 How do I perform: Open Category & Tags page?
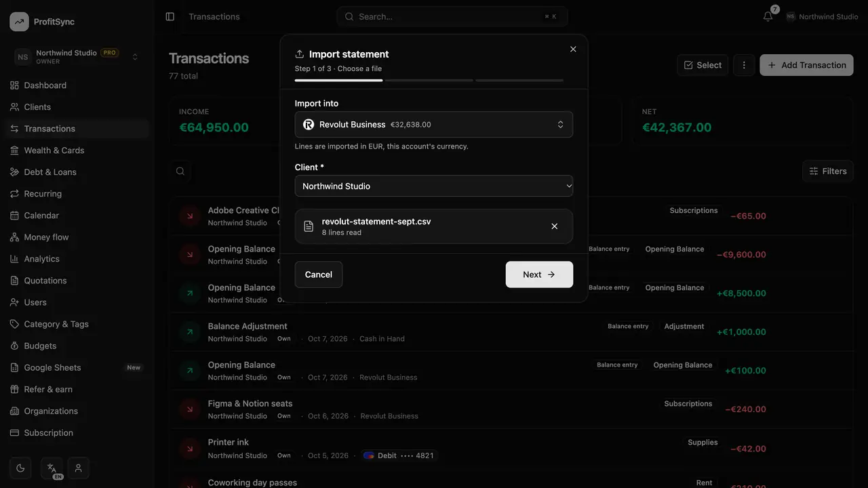77,324
